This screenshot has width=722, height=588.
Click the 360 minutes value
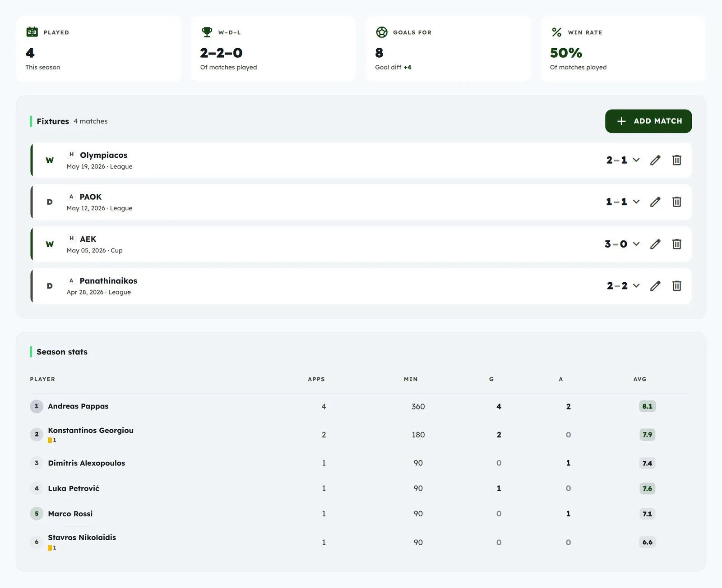tap(418, 406)
